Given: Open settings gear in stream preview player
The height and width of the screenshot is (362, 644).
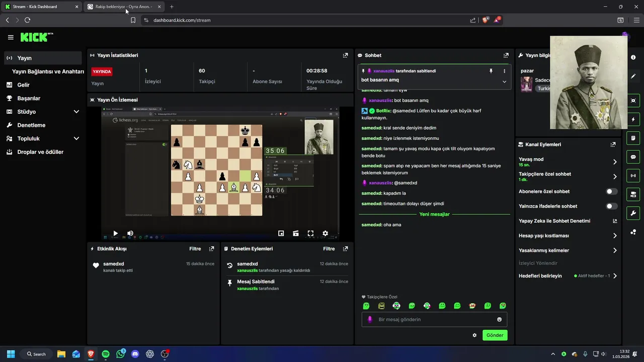Looking at the screenshot, I should point(325,233).
